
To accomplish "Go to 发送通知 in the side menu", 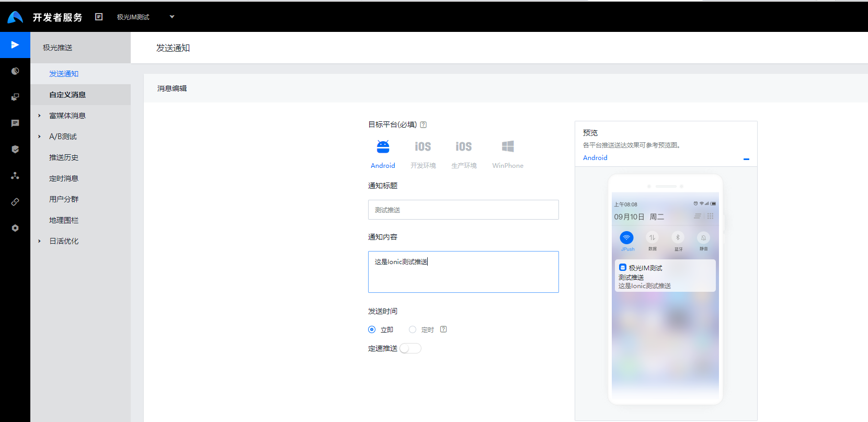I will tap(81, 74).
